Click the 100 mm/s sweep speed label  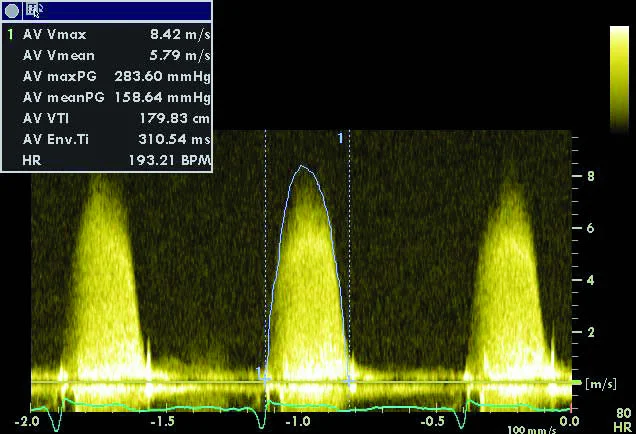[x=532, y=430]
